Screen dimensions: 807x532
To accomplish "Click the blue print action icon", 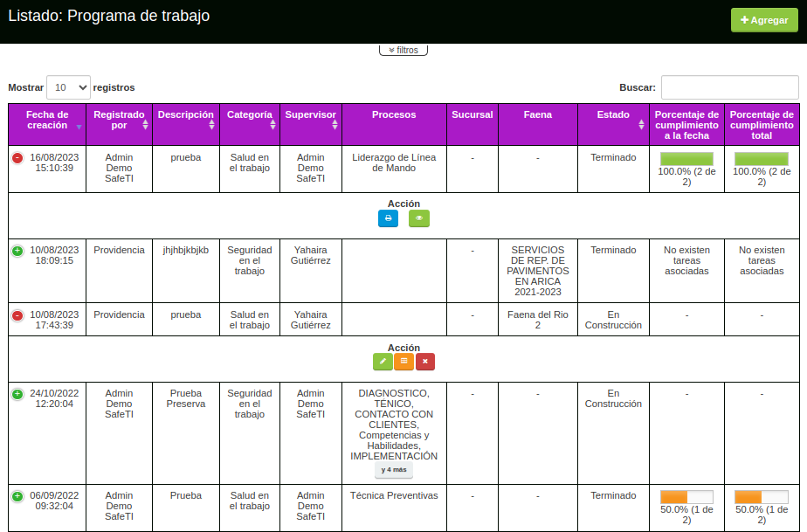I will 388,218.
